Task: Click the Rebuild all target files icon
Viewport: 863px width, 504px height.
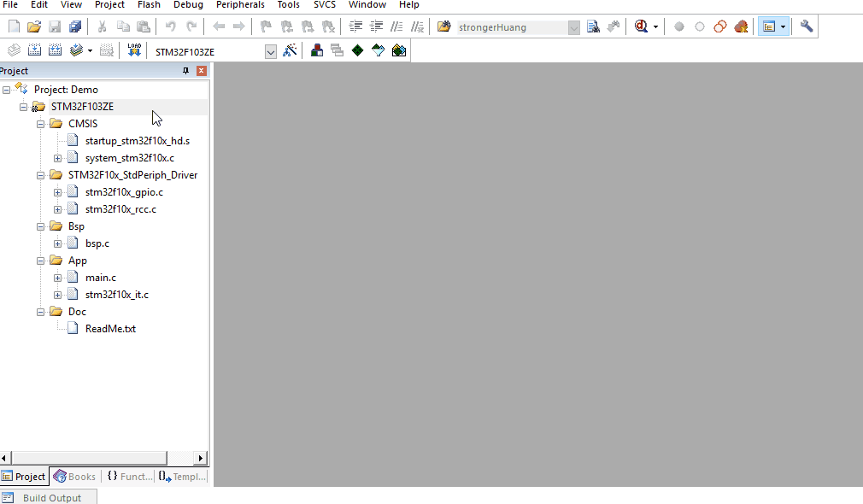Action: [55, 50]
